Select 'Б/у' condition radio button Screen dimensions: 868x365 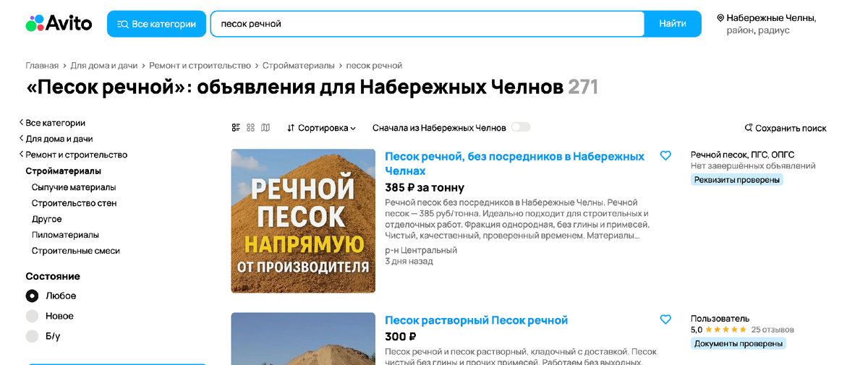(32, 336)
